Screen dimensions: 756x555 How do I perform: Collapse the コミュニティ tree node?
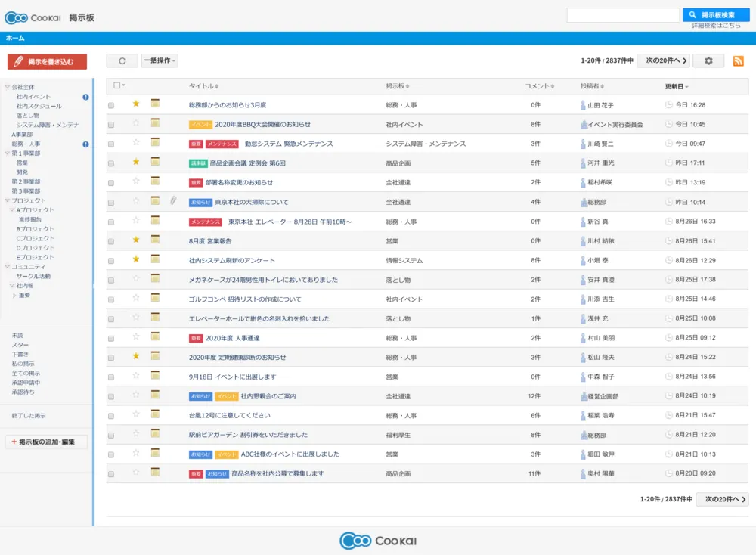pyautogui.click(x=8, y=267)
